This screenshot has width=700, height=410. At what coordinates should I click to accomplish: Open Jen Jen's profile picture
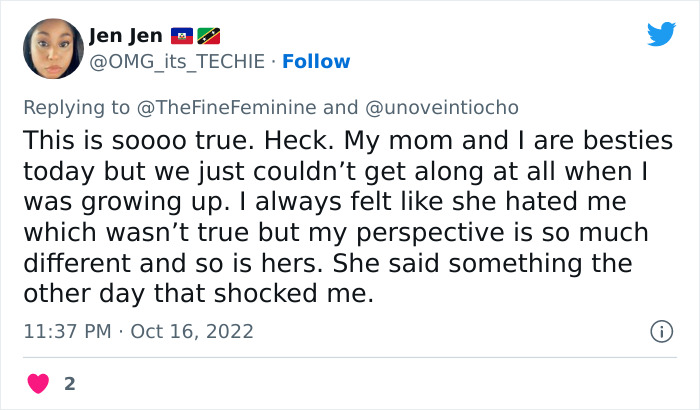[51, 49]
